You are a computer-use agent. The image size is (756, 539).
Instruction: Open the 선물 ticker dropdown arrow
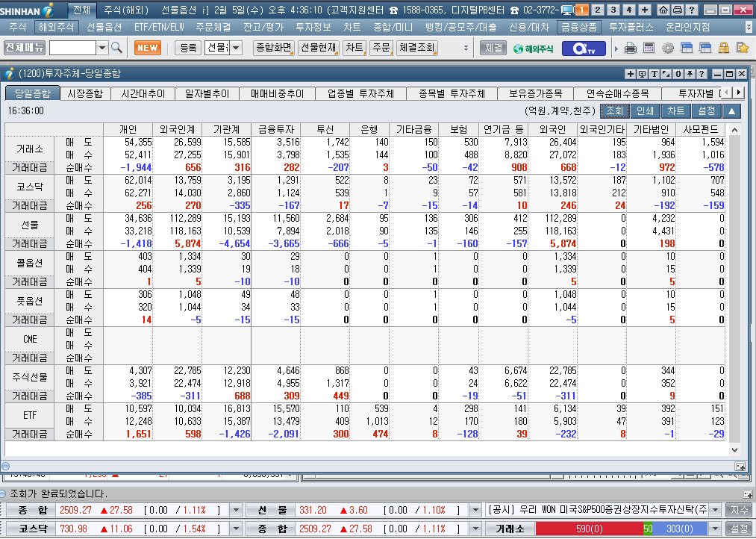coord(475,510)
